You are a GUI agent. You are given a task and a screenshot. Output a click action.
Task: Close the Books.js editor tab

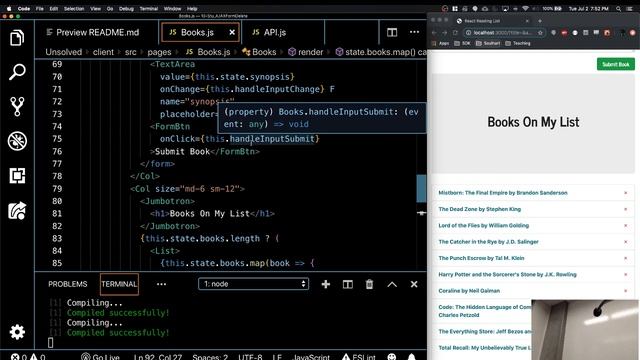(x=232, y=32)
